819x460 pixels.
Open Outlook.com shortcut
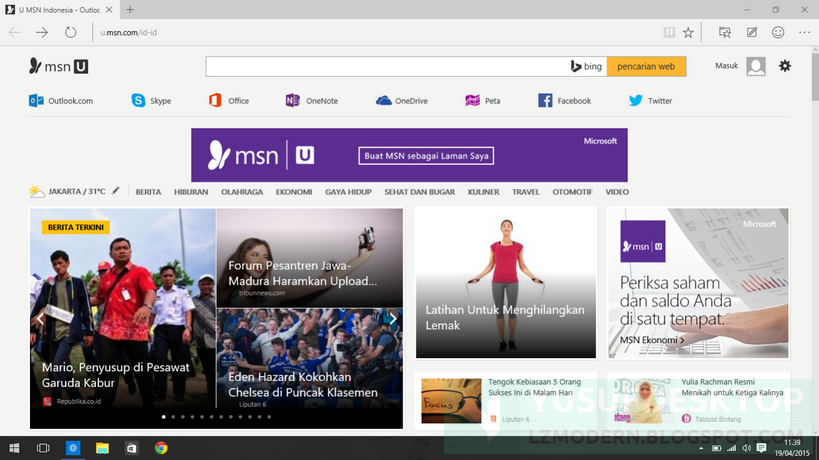(61, 101)
